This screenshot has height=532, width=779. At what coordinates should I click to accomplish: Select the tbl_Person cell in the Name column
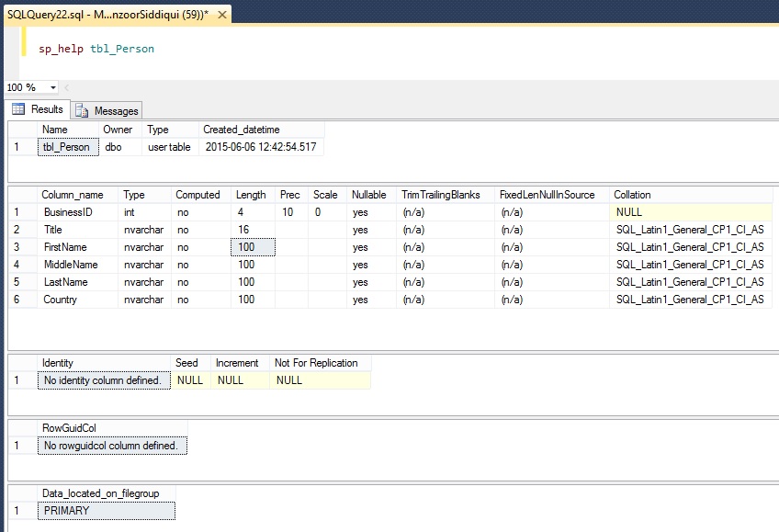tap(67, 147)
